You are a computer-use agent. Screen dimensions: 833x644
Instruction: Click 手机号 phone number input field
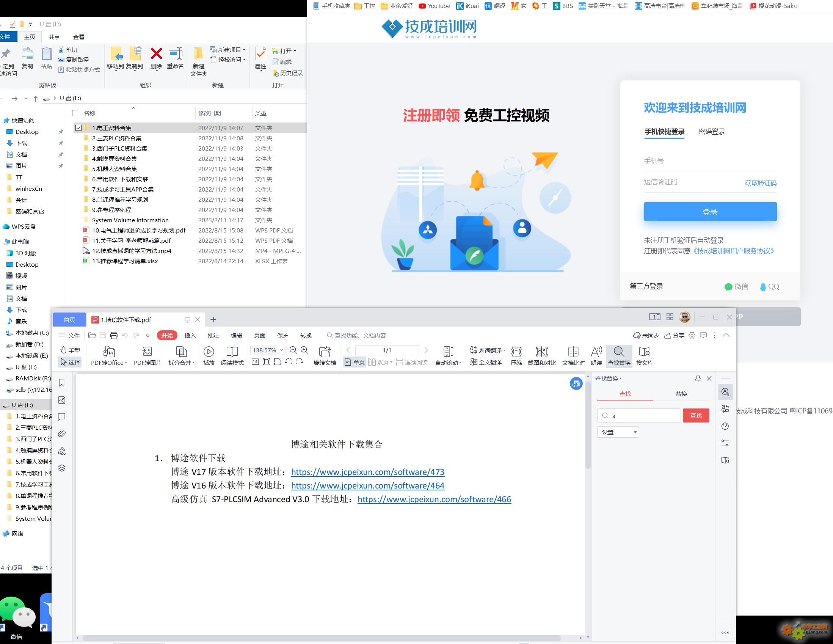(710, 160)
